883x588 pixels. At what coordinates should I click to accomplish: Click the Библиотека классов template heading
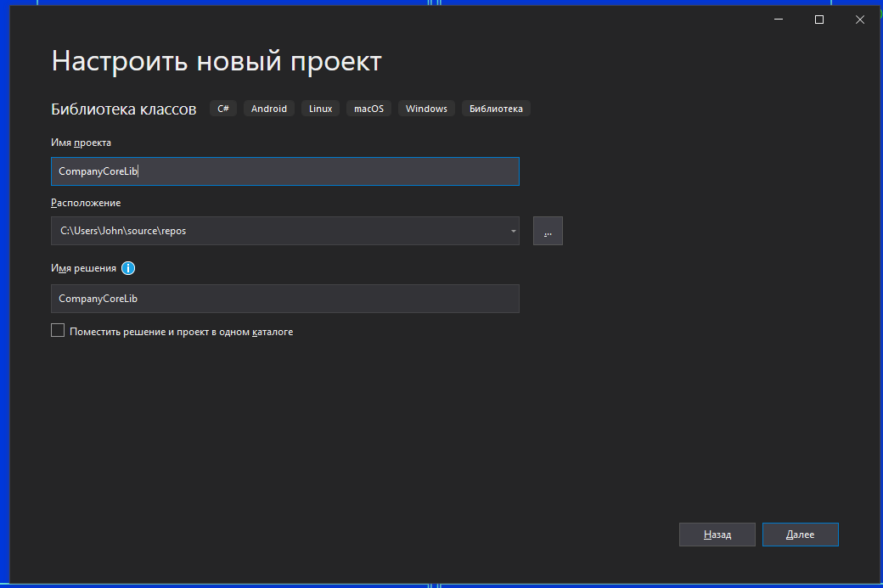coord(124,109)
